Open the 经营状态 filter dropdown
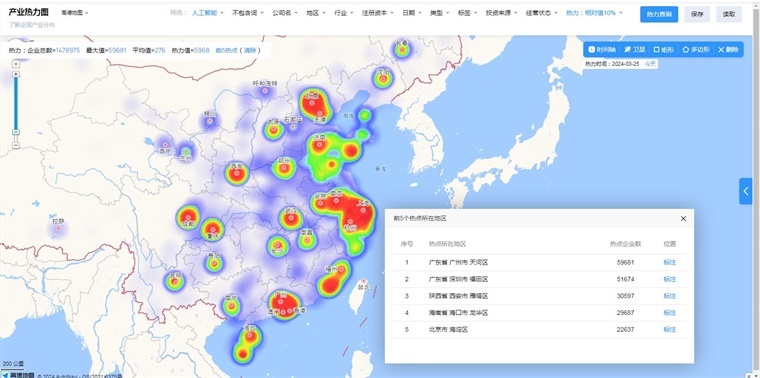 coord(542,13)
